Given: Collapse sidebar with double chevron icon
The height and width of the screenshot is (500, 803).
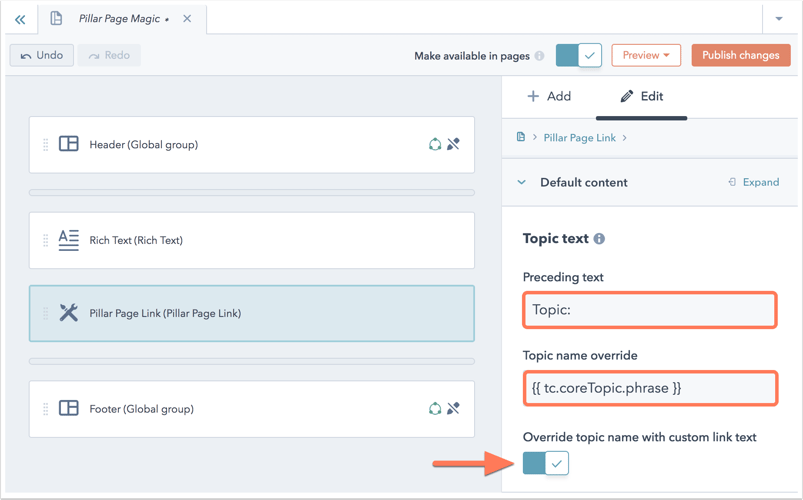Looking at the screenshot, I should [20, 19].
